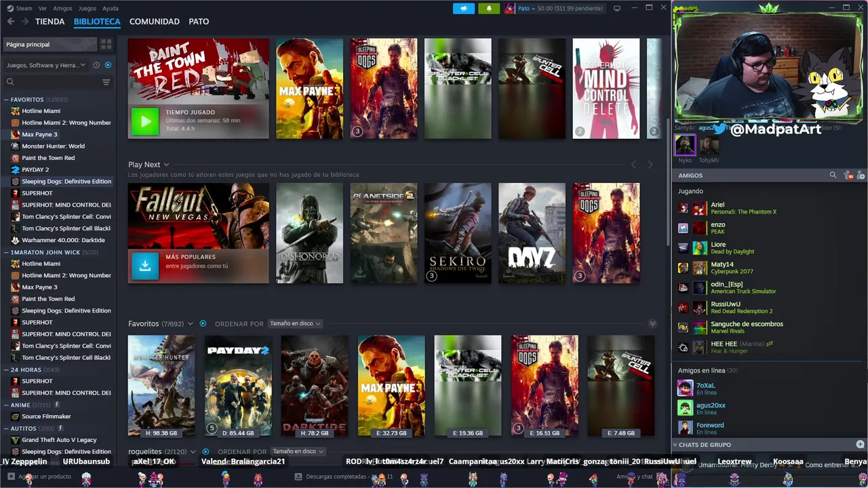Search friends with the magnifier in Amigos header

[833, 175]
